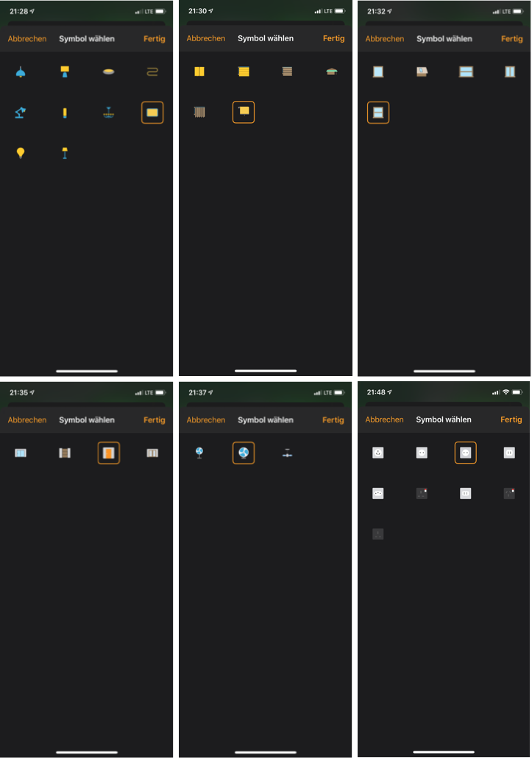Choose the yellow light bulb symbol
This screenshot has height=758, width=532.
[x=21, y=153]
